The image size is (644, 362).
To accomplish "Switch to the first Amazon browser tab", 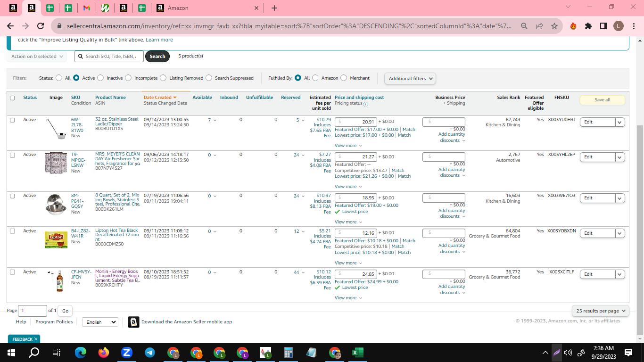I will pyautogui.click(x=13, y=8).
